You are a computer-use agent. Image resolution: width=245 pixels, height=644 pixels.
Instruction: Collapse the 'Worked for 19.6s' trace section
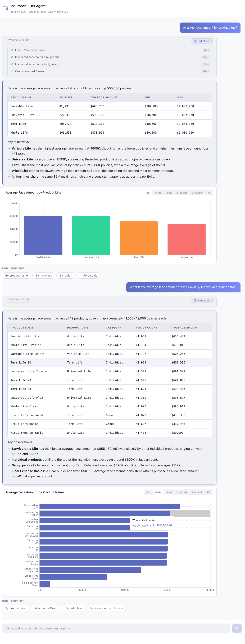[x=17, y=40]
